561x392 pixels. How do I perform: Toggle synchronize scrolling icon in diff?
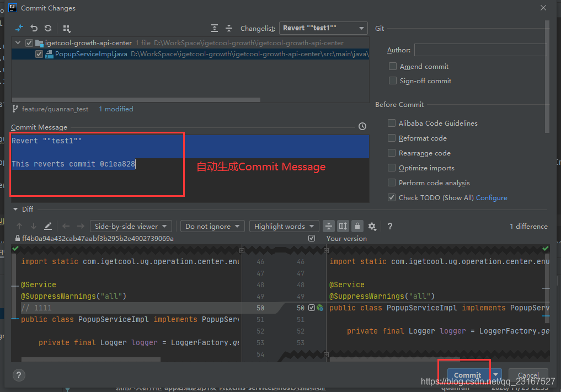pyautogui.click(x=343, y=226)
